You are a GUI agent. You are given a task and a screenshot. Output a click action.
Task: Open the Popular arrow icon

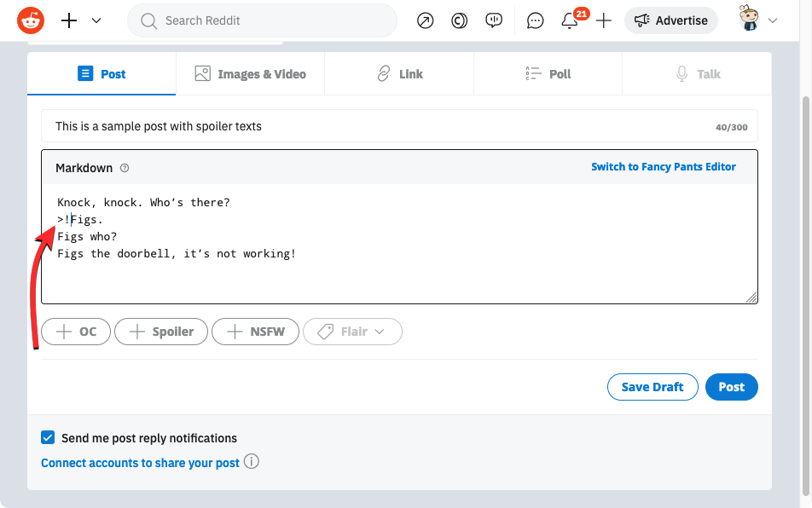point(425,20)
